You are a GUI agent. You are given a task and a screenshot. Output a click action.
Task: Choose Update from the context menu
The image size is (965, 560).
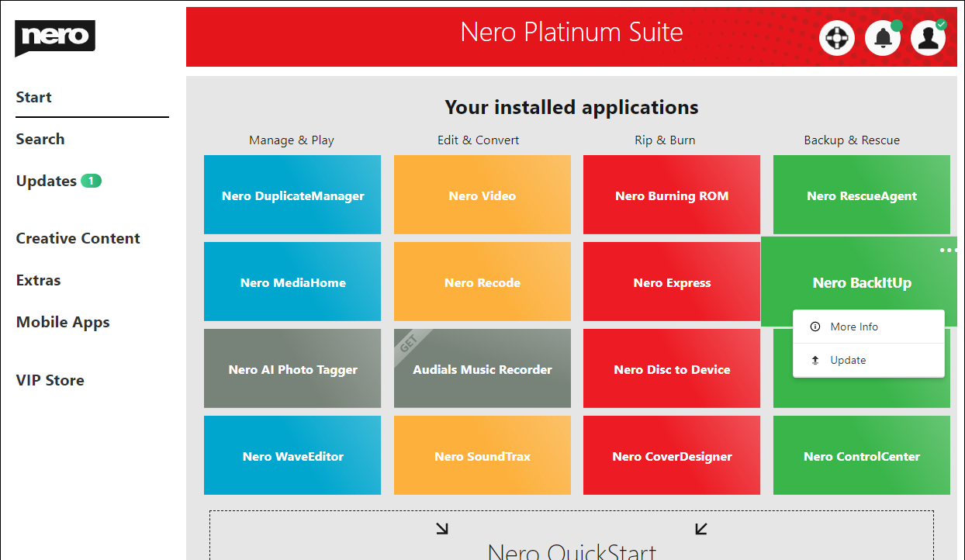[x=869, y=360]
